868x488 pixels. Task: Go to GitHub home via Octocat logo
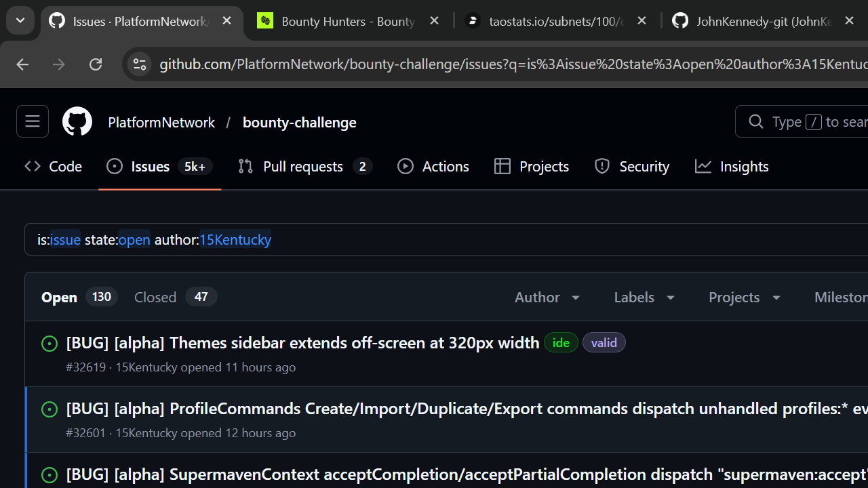tap(77, 122)
